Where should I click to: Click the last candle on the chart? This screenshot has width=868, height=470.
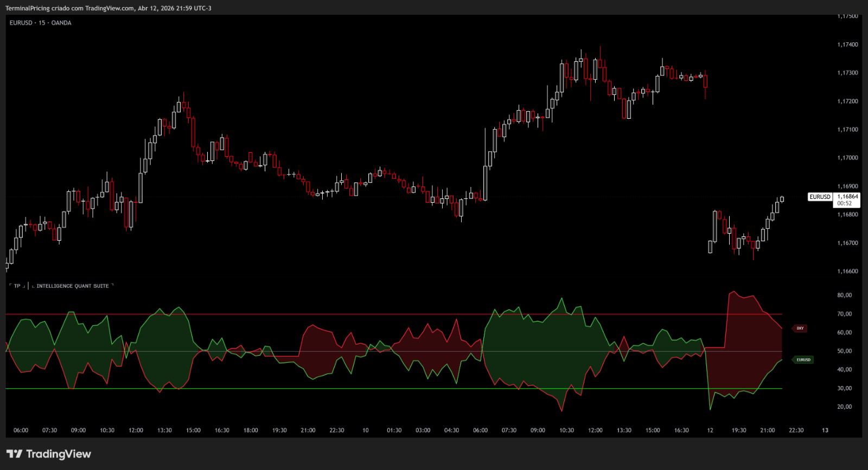(x=782, y=199)
